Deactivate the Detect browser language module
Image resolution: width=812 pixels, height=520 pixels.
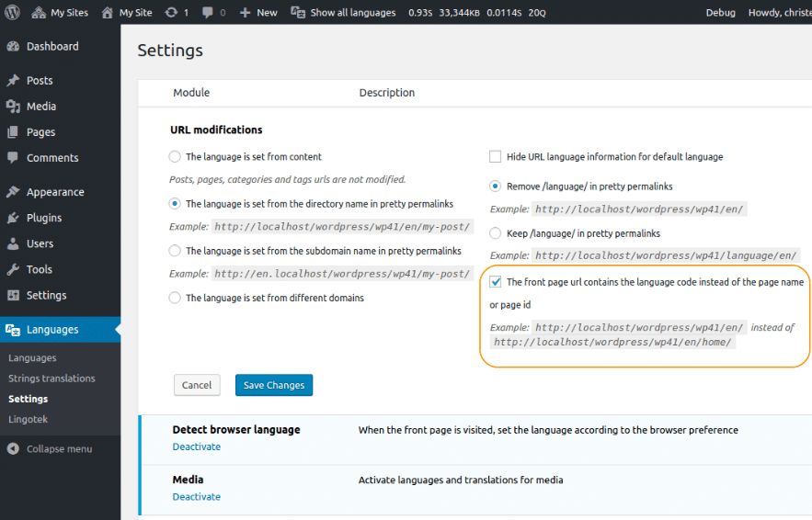196,447
